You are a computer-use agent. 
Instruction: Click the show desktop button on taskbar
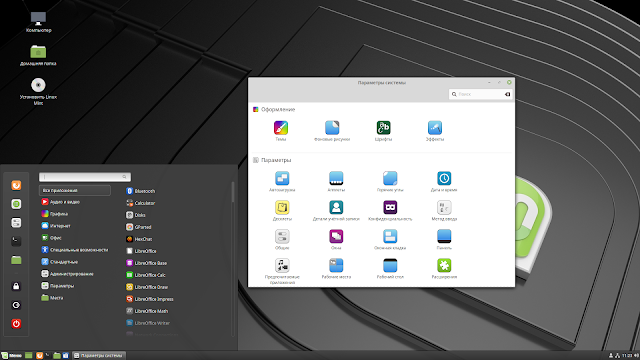click(29, 356)
